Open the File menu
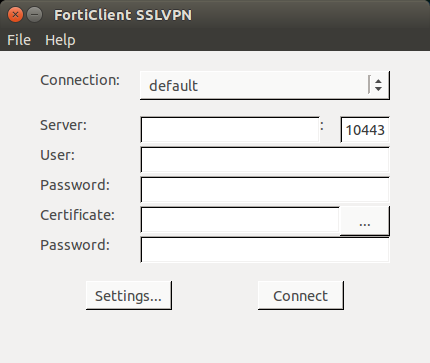430x363 pixels. point(19,40)
